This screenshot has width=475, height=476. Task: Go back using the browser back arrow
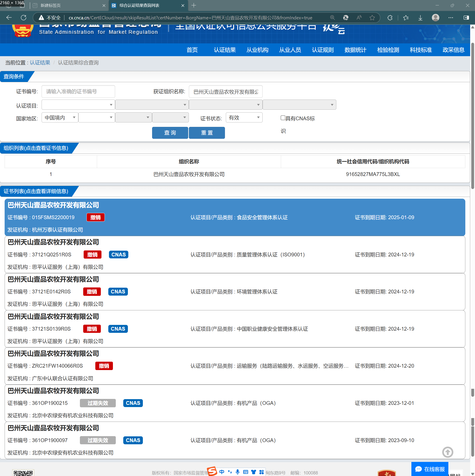(9, 17)
